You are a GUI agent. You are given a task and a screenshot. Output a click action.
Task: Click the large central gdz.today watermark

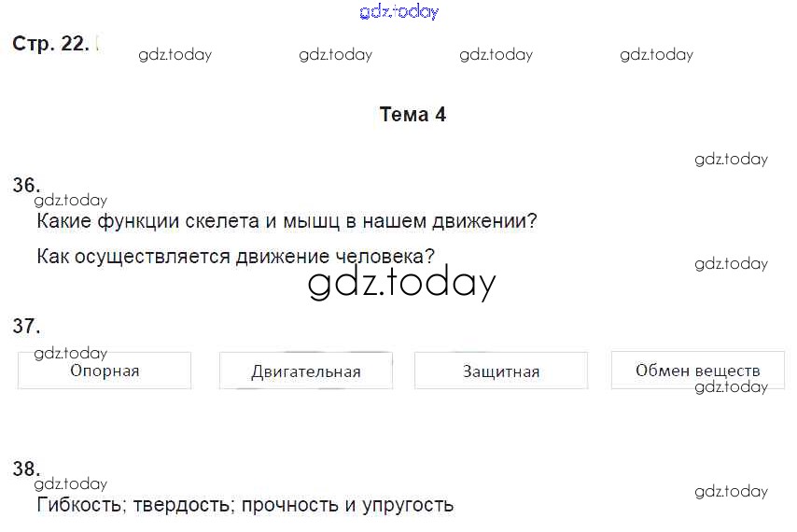pos(401,283)
